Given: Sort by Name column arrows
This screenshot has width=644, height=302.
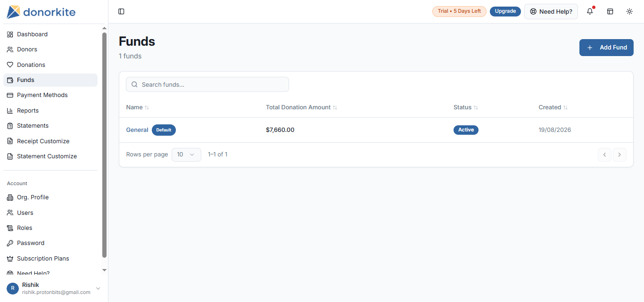Looking at the screenshot, I should (147, 107).
